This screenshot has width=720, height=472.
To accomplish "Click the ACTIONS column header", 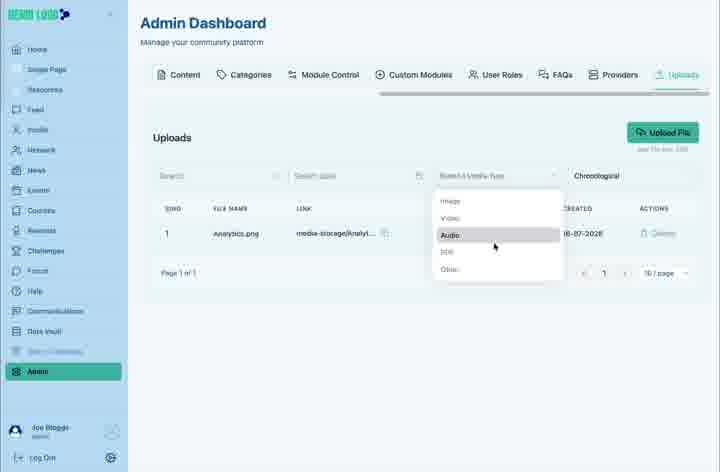I will (x=654, y=209).
